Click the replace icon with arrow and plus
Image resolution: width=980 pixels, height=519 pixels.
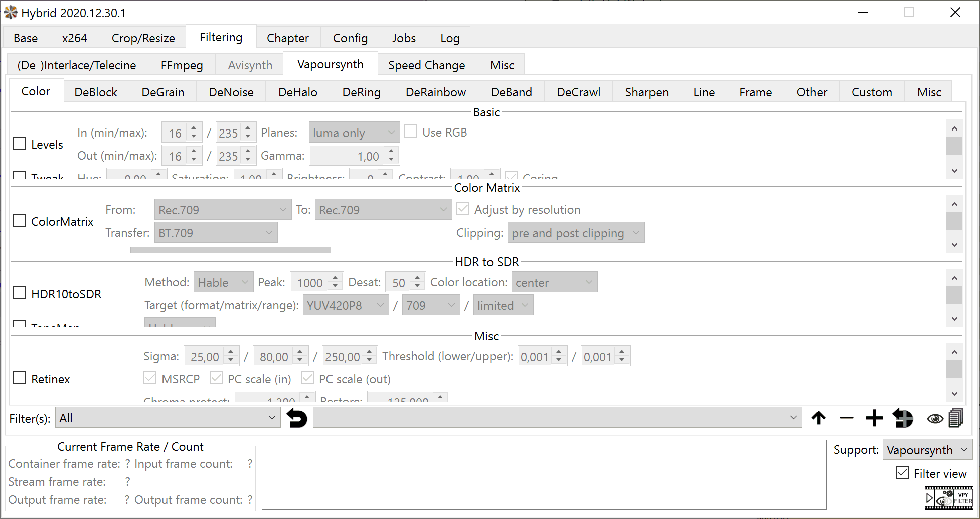tap(903, 418)
